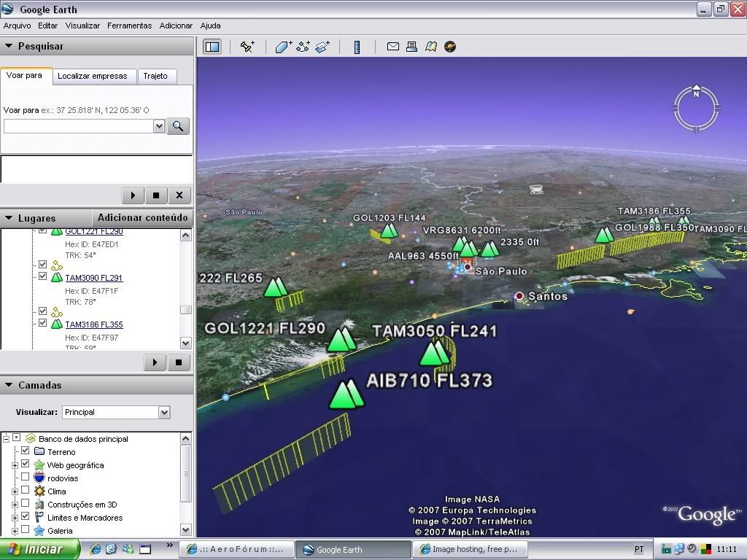Switch to Localizar empresas tab
This screenshot has width=747, height=560.
[93, 76]
